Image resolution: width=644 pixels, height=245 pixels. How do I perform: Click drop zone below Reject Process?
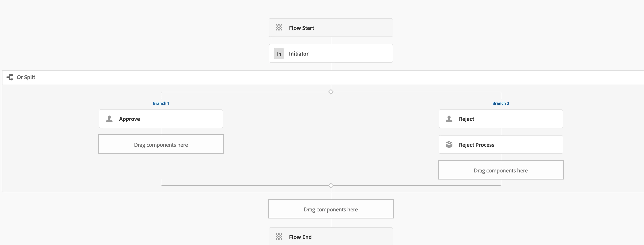pyautogui.click(x=500, y=170)
